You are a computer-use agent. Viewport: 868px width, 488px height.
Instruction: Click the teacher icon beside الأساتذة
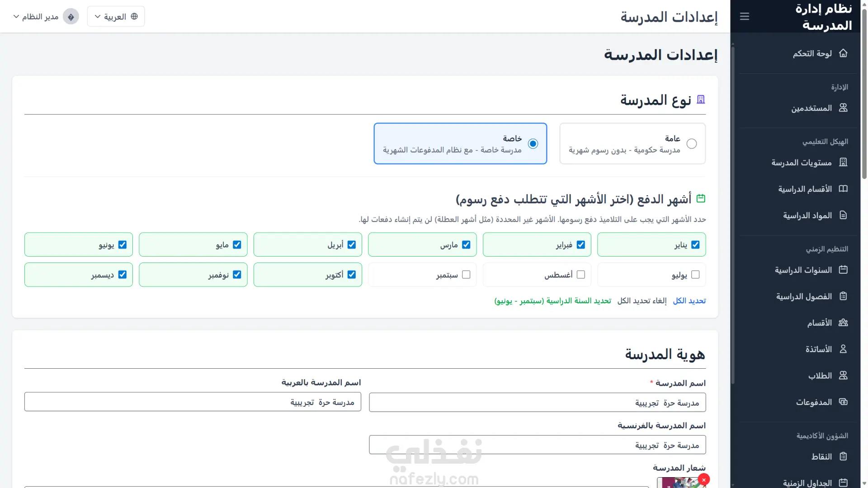[843, 349]
